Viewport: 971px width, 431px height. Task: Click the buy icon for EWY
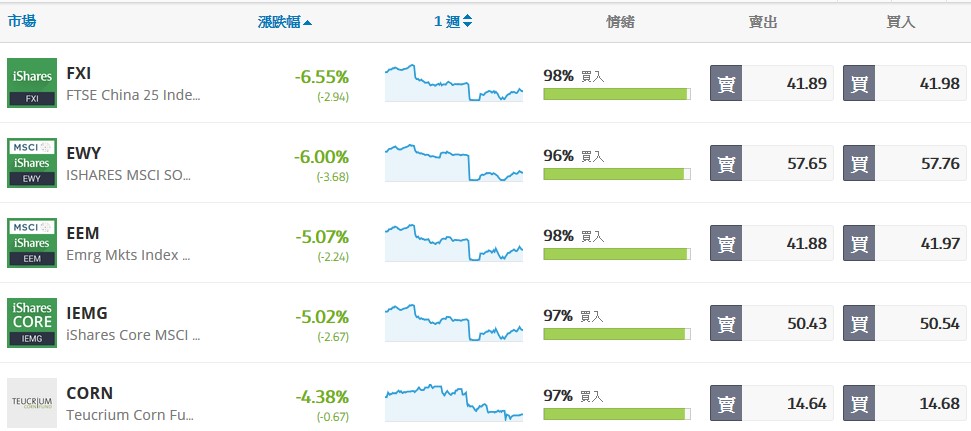pos(859,163)
